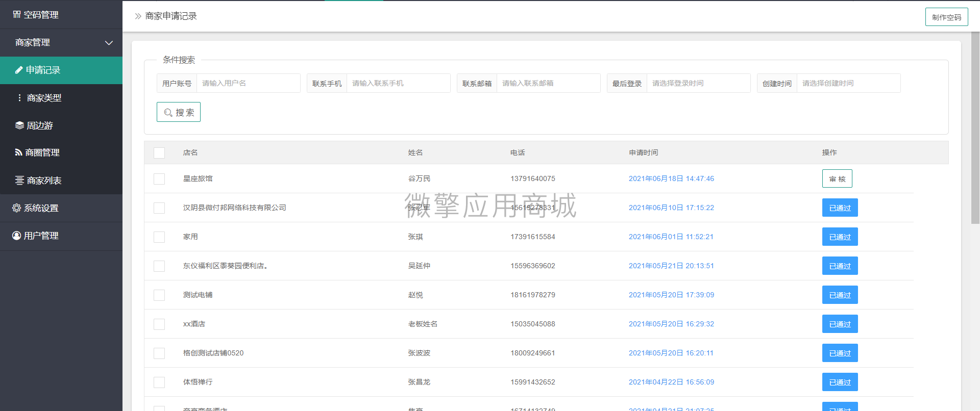Click the pencil icon beside 申请记录
980x411 pixels.
[19, 70]
